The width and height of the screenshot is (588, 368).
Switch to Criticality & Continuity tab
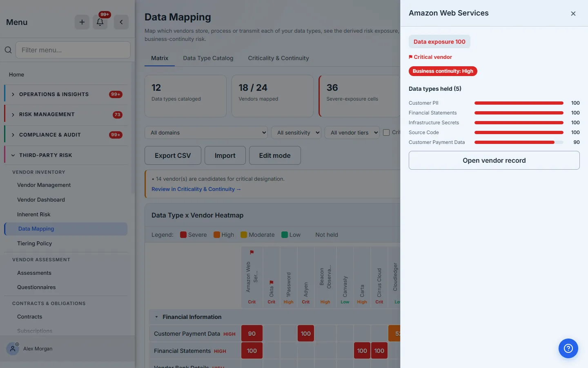[278, 58]
